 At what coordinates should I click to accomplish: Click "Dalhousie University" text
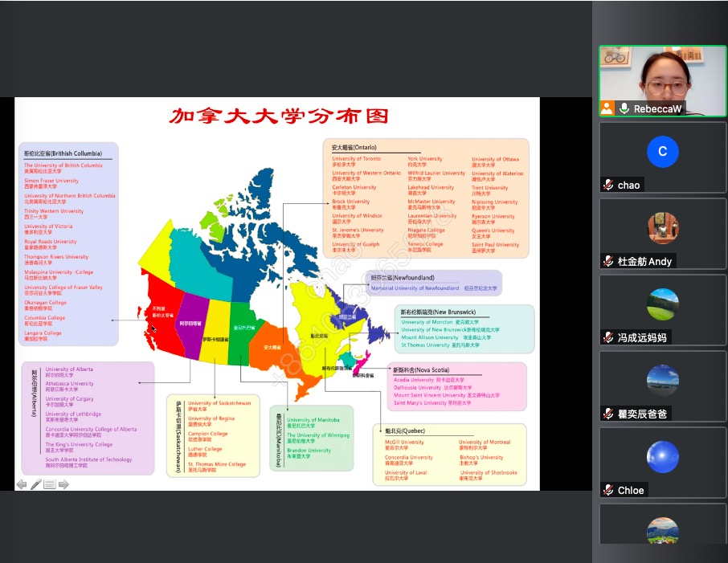point(417,388)
